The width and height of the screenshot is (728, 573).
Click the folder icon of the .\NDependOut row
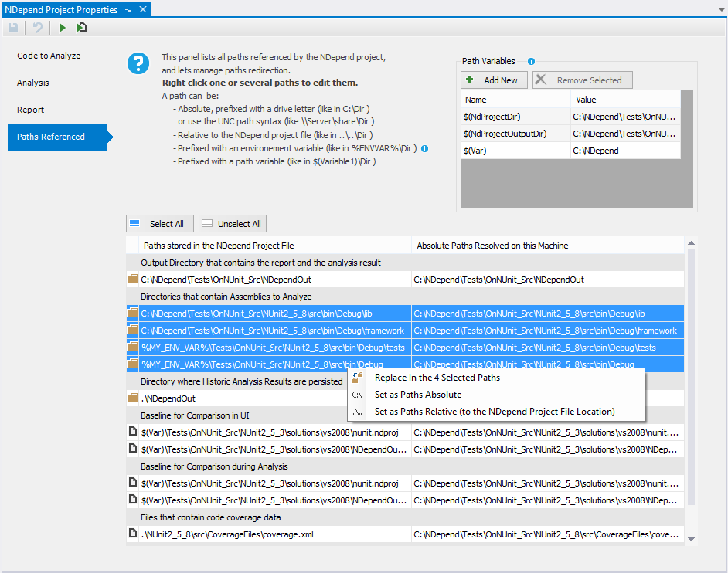[133, 398]
